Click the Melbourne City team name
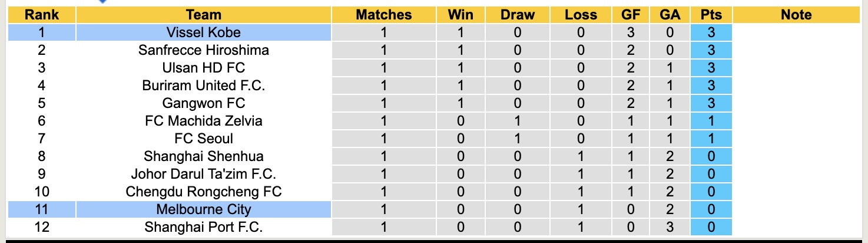 tap(204, 209)
